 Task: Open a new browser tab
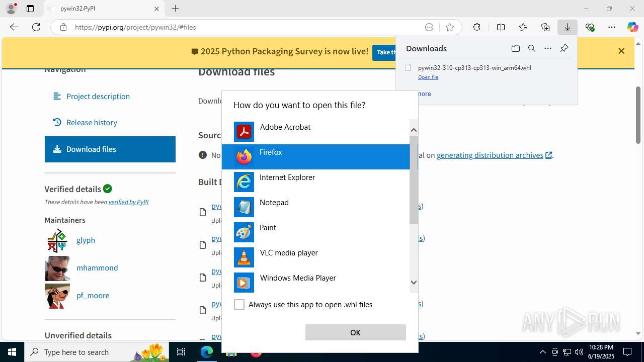pos(175,9)
